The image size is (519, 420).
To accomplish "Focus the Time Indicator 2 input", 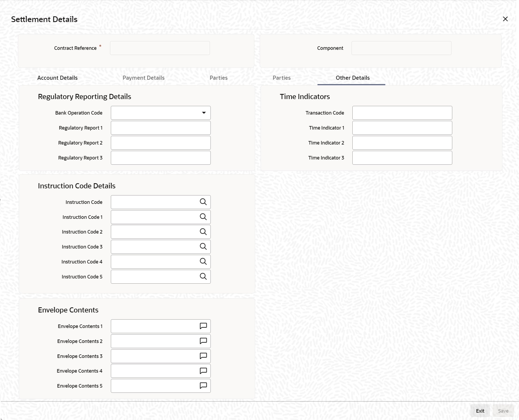I will (x=402, y=143).
